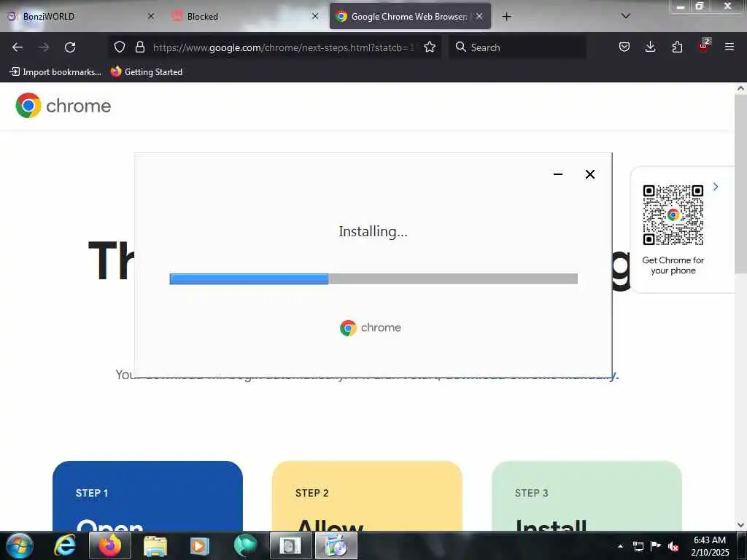Open the Windows Start menu orb
This screenshot has width=747, height=560.
tap(20, 545)
